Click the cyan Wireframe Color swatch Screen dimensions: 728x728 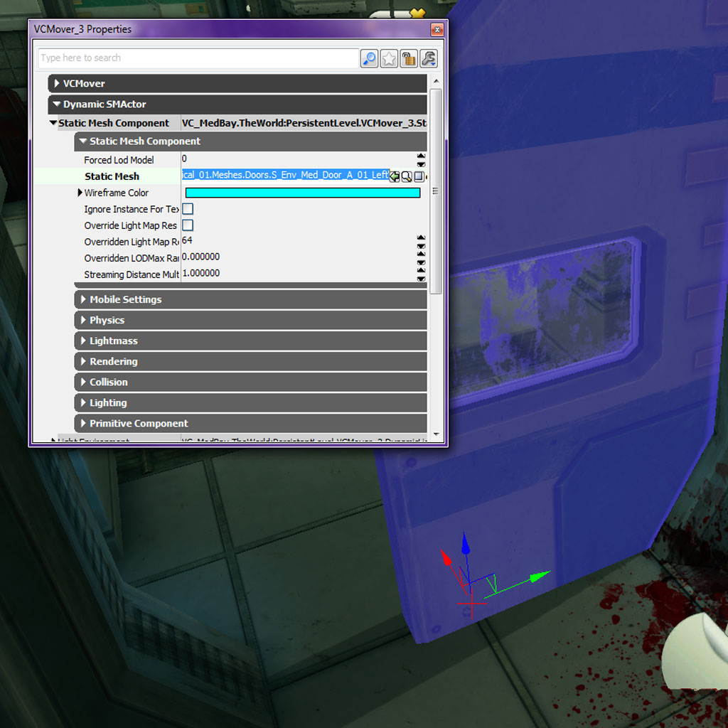(x=303, y=193)
